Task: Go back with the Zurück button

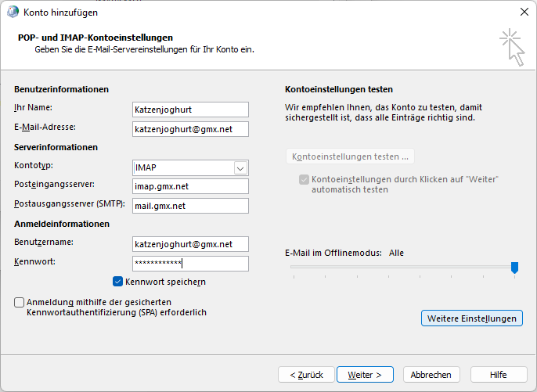Action: click(x=306, y=375)
